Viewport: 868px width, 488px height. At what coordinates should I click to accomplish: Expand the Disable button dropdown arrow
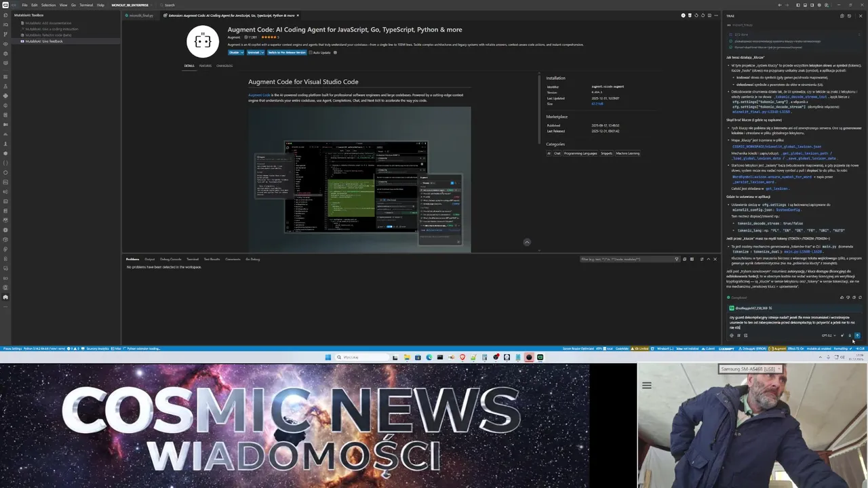pos(242,52)
